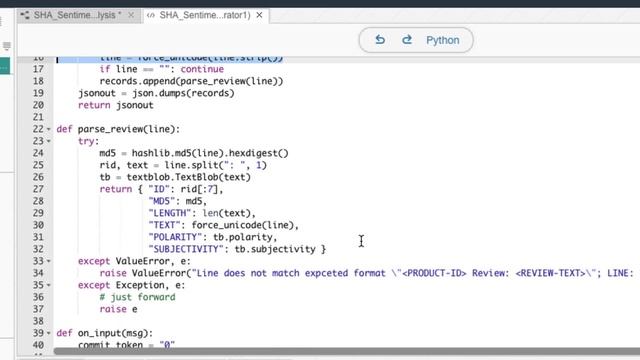
Task: Click the horizontal scrollbar of the editor
Action: tap(347, 351)
